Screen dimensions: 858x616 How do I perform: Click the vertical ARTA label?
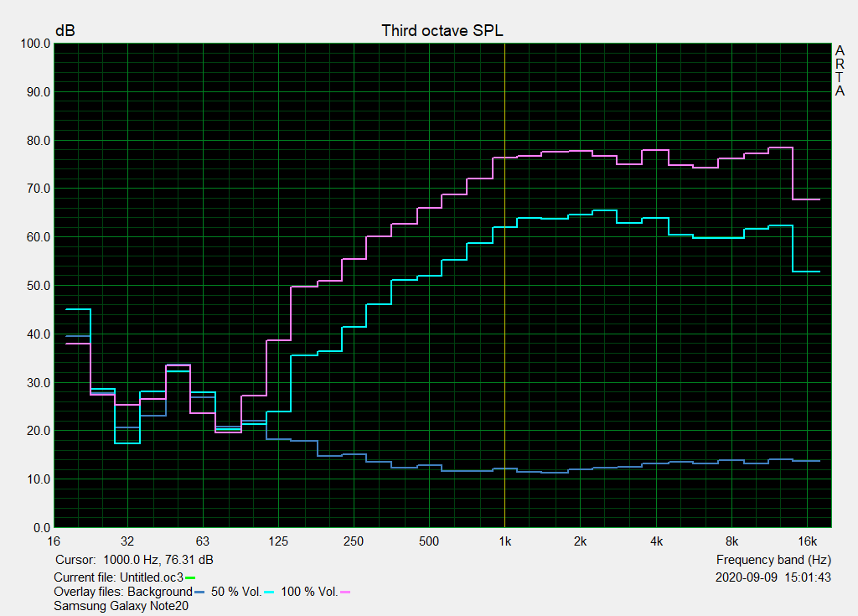[840, 70]
